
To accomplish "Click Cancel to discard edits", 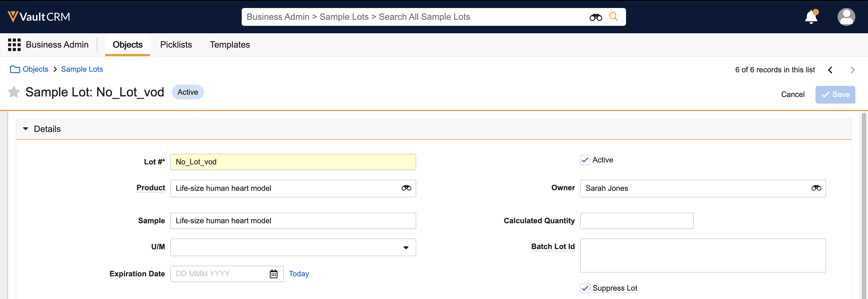I will pyautogui.click(x=793, y=95).
